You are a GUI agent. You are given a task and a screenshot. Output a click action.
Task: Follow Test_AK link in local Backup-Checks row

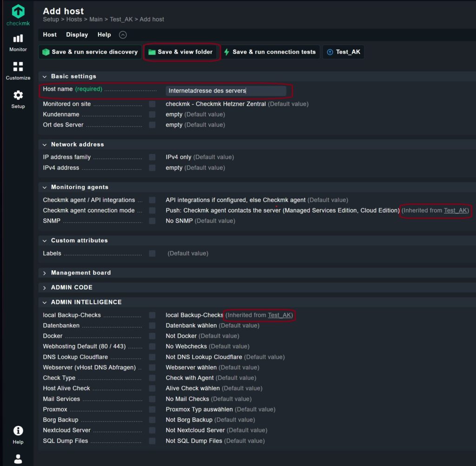279,315
